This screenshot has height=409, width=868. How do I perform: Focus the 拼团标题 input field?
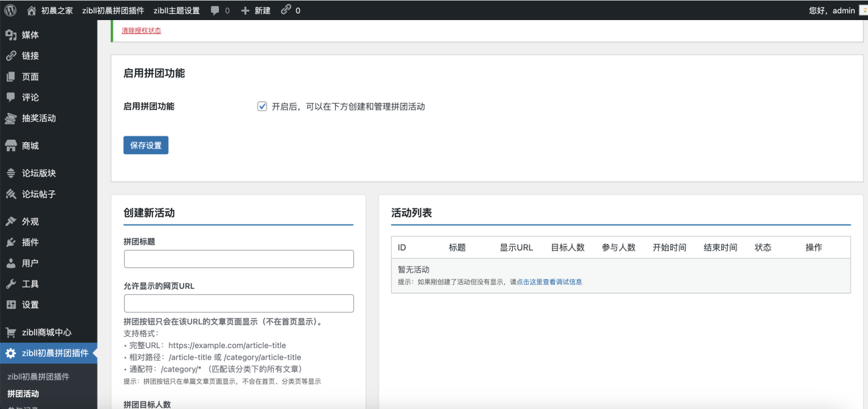click(238, 259)
